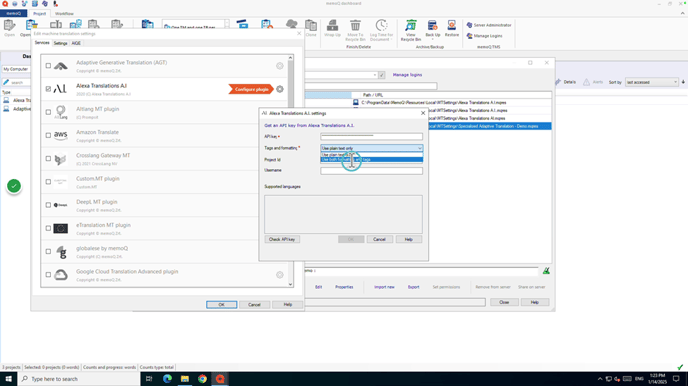688x386 pixels.
Task: Open 'Get an API key from Alexa Translations' link
Action: click(309, 125)
